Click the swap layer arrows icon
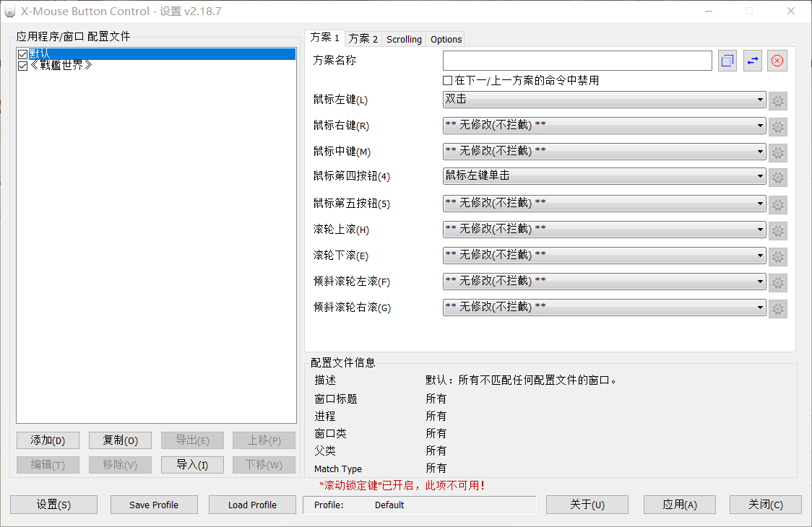The width and height of the screenshot is (812, 527). tap(753, 61)
